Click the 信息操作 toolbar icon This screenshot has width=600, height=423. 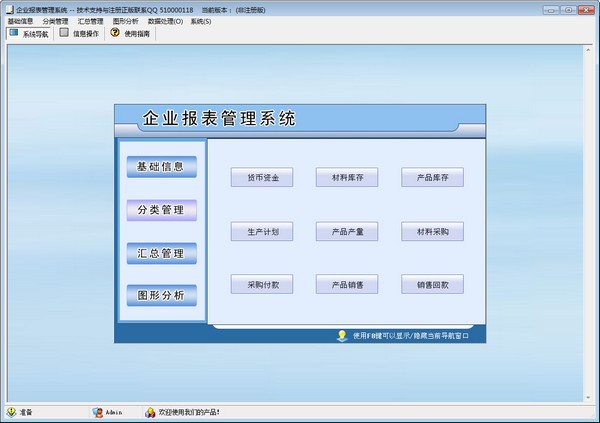pos(64,33)
